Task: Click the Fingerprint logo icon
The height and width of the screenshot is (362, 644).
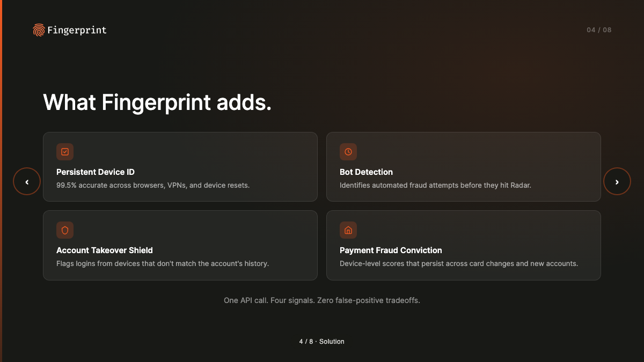Action: point(39,30)
